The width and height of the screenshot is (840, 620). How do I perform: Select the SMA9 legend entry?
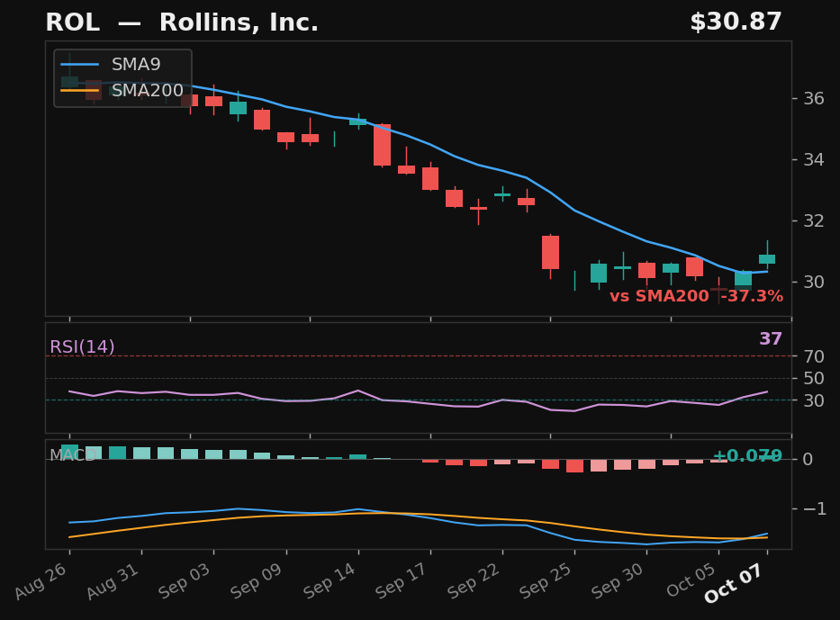(111, 64)
